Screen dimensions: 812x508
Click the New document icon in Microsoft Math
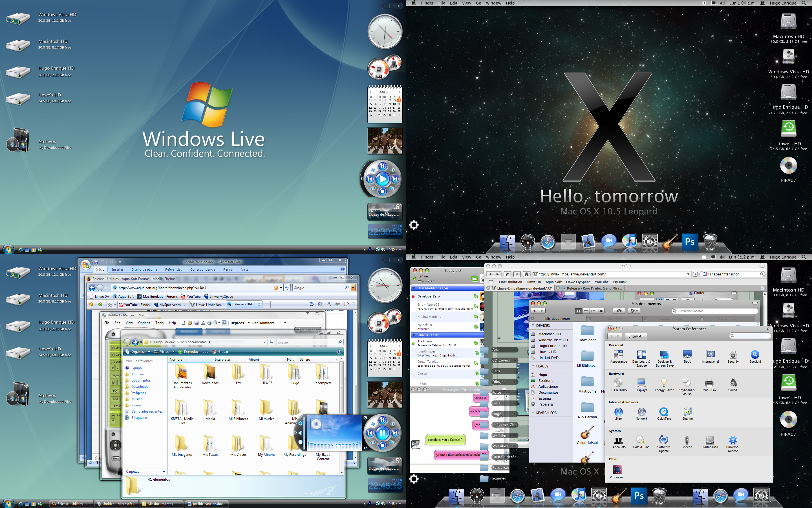point(183,323)
